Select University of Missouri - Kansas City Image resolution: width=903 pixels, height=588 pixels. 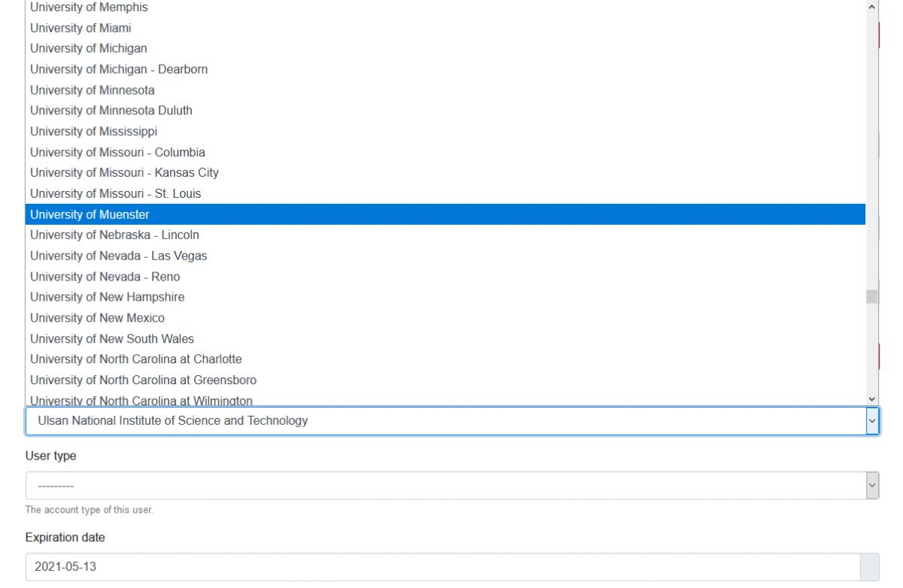click(445, 173)
